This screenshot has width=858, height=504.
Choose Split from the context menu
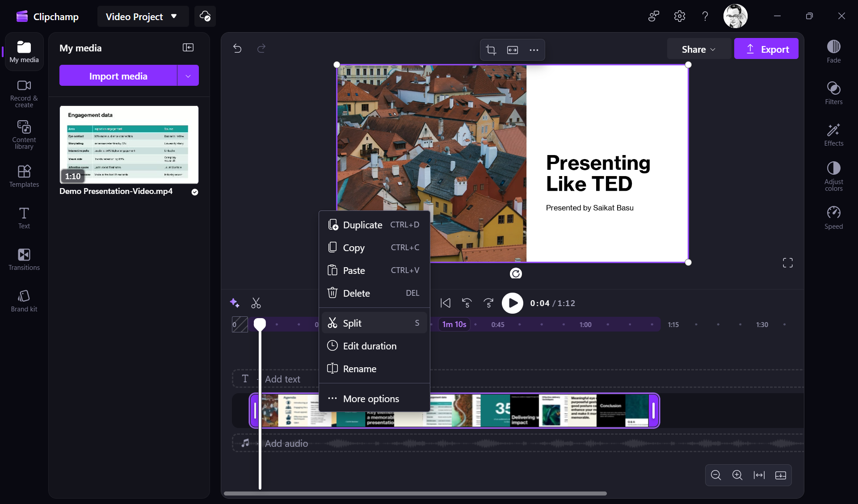374,323
